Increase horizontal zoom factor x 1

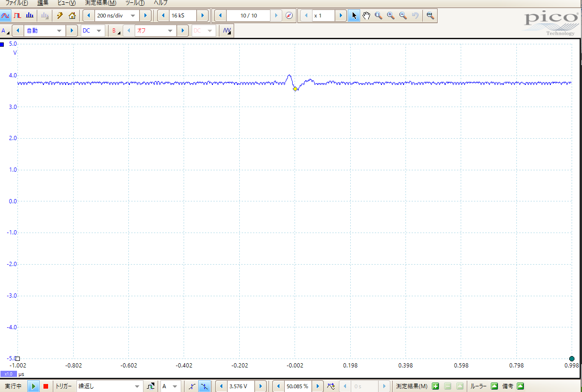[341, 16]
